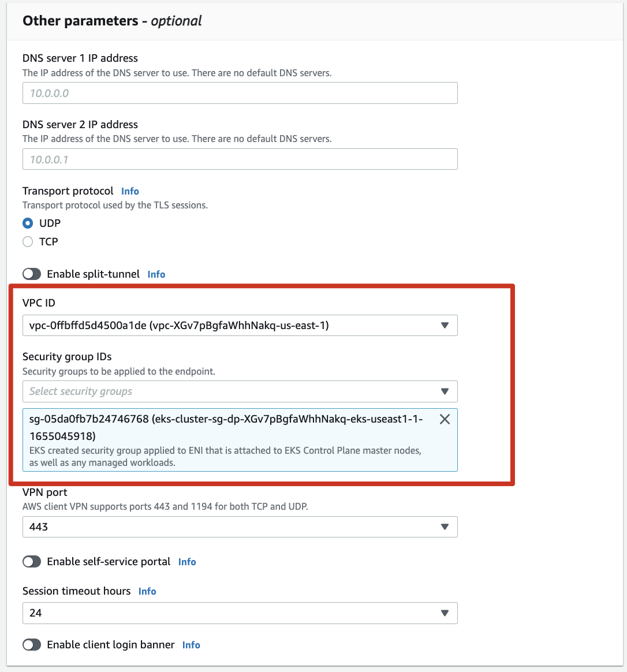627x672 pixels.
Task: Select the UDP transport protocol
Action: coord(28,223)
